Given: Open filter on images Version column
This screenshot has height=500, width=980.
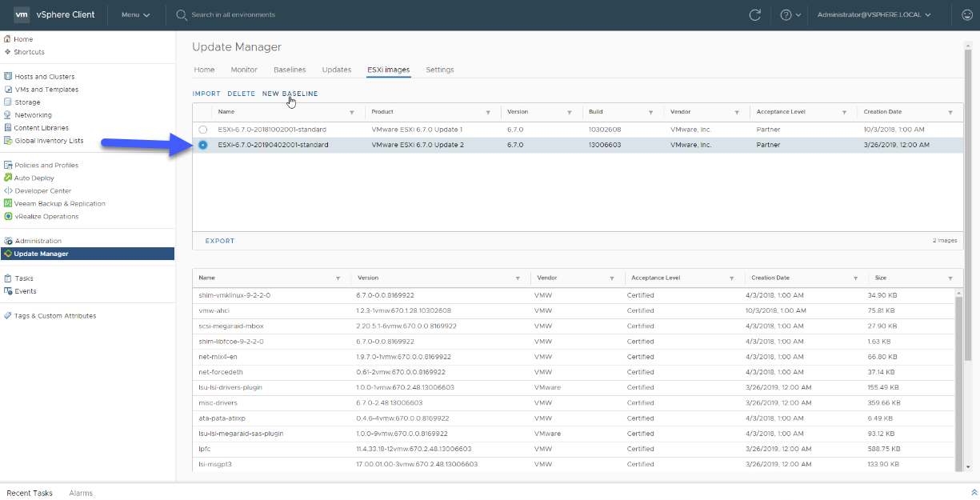Looking at the screenshot, I should pyautogui.click(x=570, y=113).
